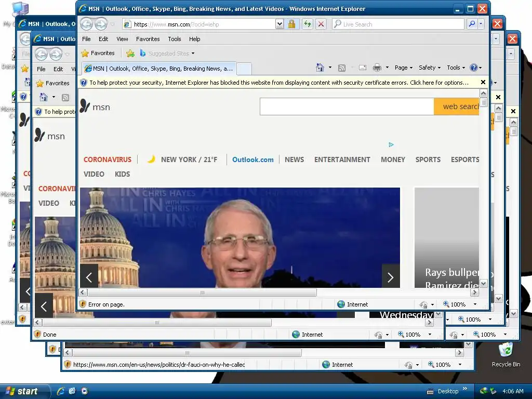Click the MSN web search text field
Image resolution: width=532 pixels, height=399 pixels.
coord(347,107)
